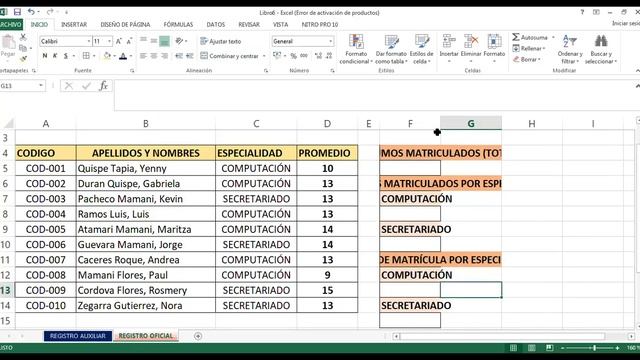Image resolution: width=640 pixels, height=360 pixels.
Task: Apply font color A
Action: (x=123, y=56)
